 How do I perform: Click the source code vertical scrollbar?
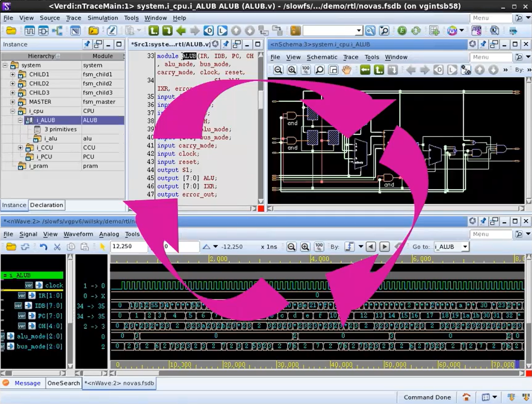click(x=260, y=128)
